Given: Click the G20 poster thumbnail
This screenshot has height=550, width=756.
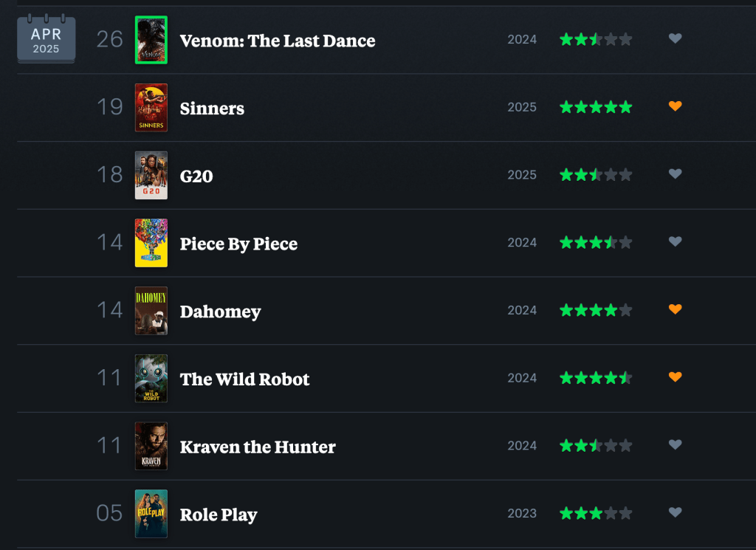Looking at the screenshot, I should (151, 176).
